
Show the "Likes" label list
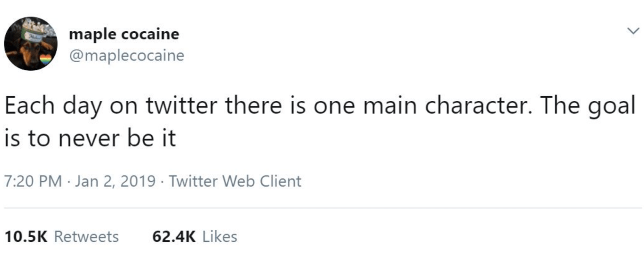click(x=220, y=236)
